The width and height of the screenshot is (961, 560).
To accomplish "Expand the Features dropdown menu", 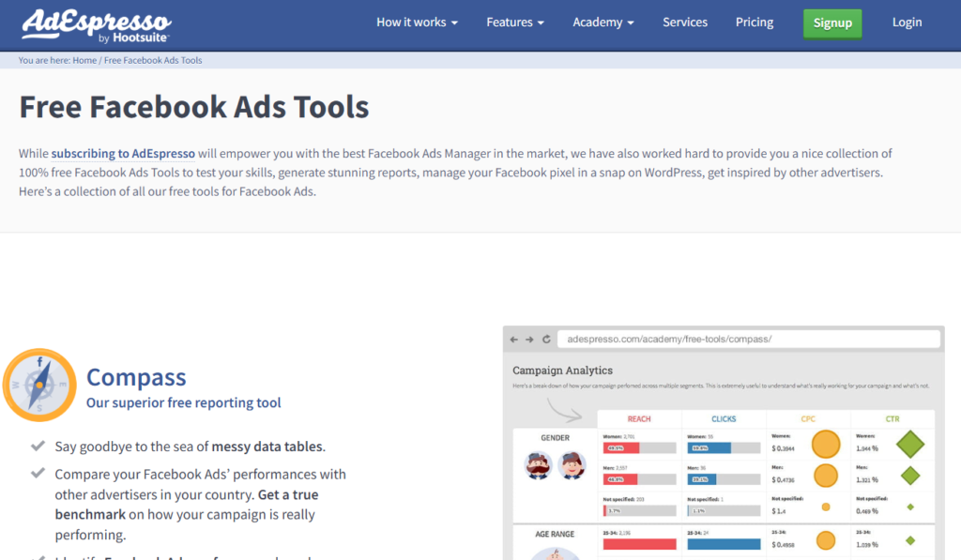I will click(x=515, y=23).
